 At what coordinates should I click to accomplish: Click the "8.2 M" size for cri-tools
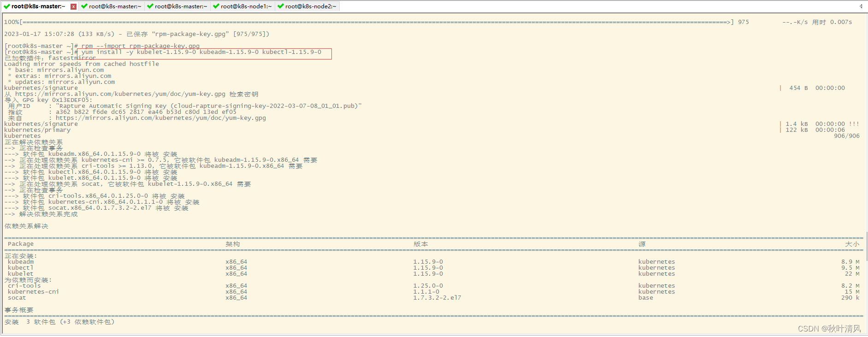click(850, 286)
